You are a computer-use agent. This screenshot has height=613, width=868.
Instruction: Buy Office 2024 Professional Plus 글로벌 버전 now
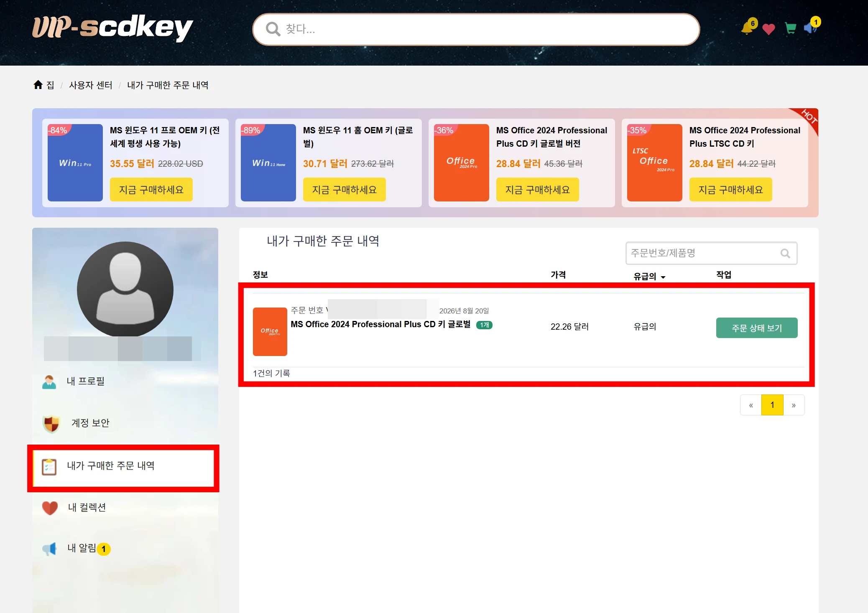(538, 190)
